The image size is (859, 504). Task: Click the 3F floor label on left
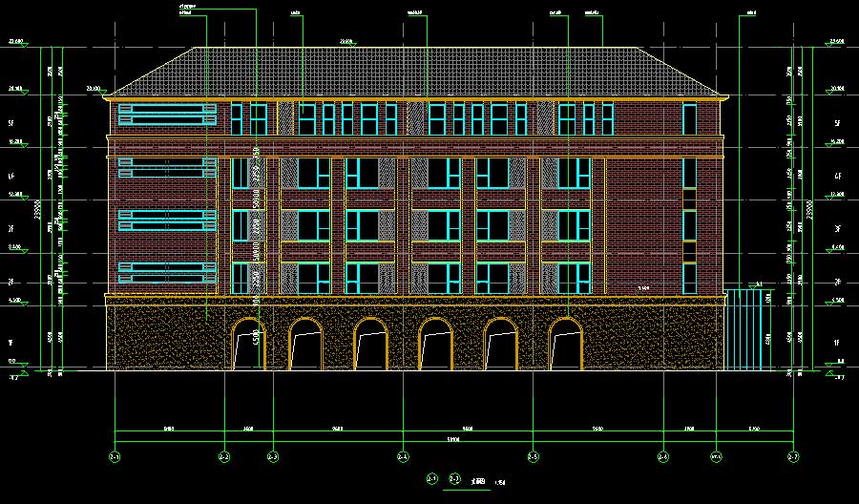coord(11,230)
